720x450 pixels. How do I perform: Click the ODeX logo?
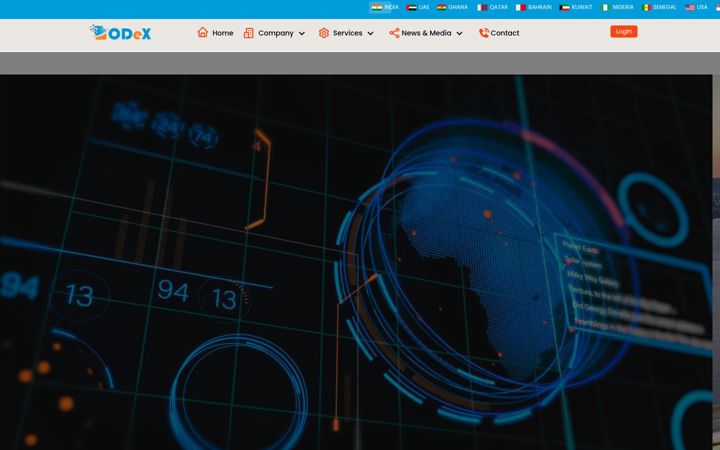pyautogui.click(x=120, y=33)
